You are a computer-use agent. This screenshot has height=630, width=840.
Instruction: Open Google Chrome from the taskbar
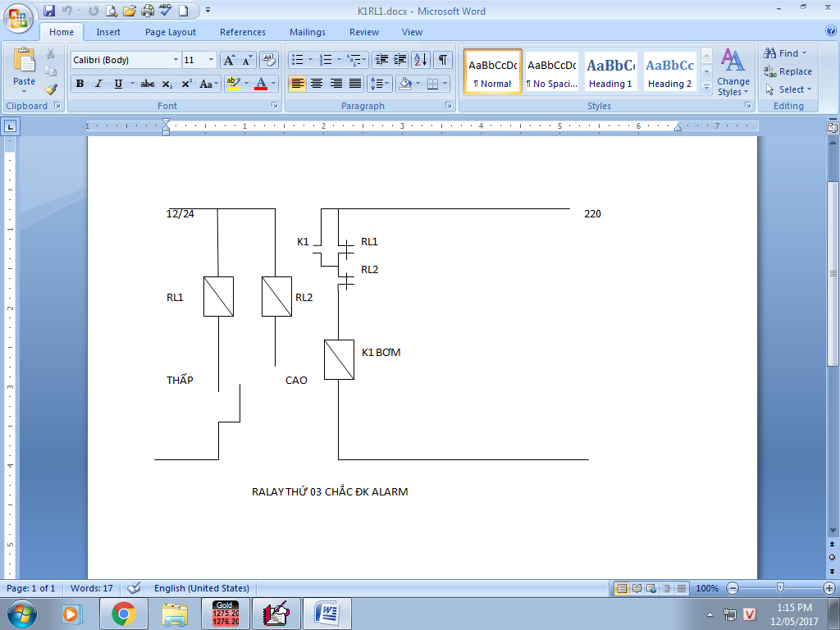(x=124, y=613)
